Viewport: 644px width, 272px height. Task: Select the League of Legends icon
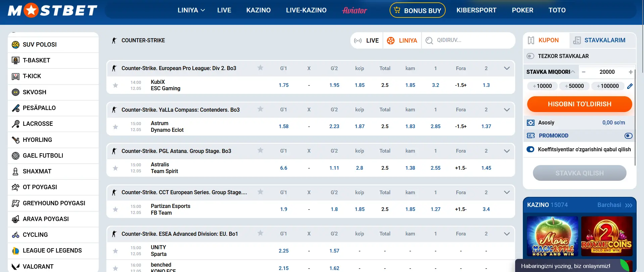click(x=15, y=251)
